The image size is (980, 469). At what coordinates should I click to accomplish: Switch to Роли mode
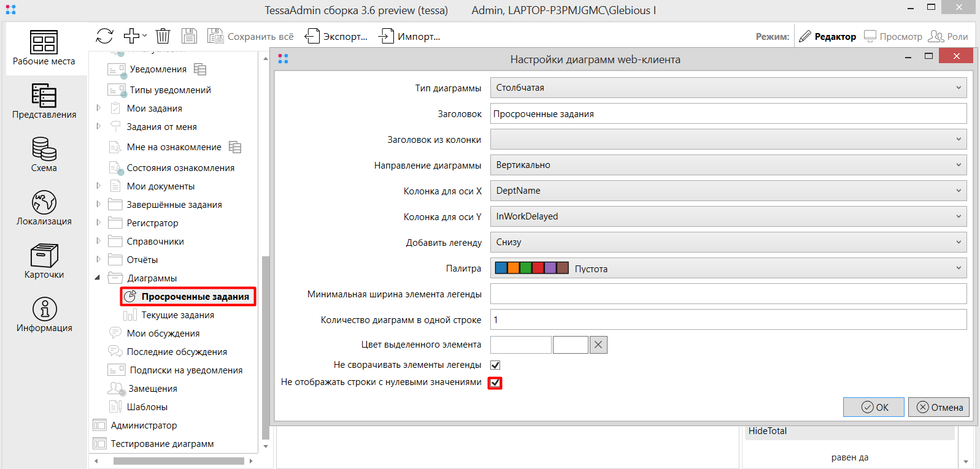[x=948, y=37]
